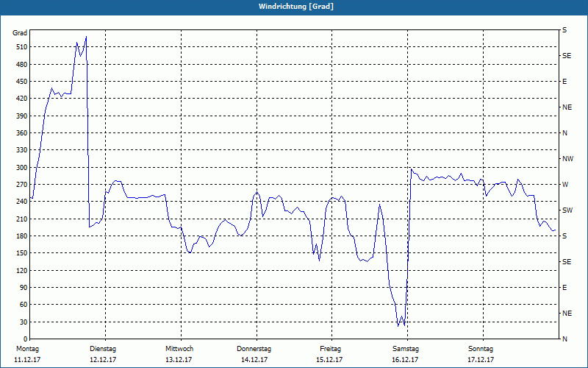
Task: Select the date 13.12.17
Action: (179, 360)
